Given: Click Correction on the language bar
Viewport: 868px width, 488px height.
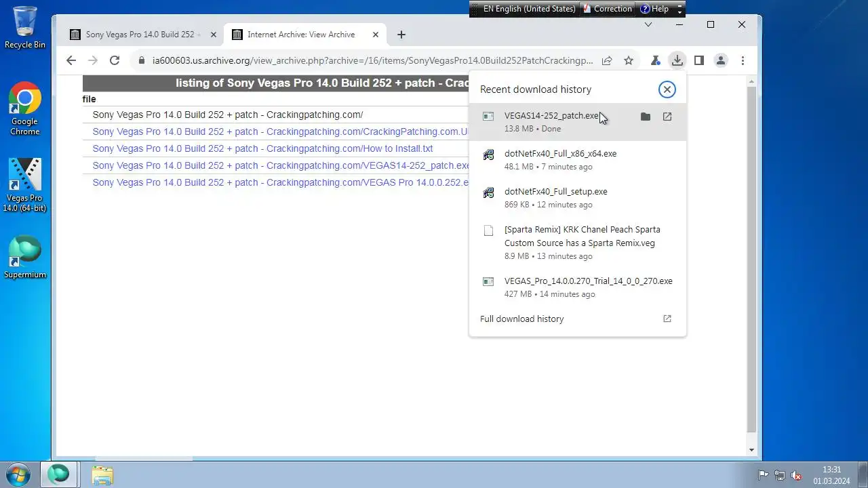Looking at the screenshot, I should tap(607, 9).
